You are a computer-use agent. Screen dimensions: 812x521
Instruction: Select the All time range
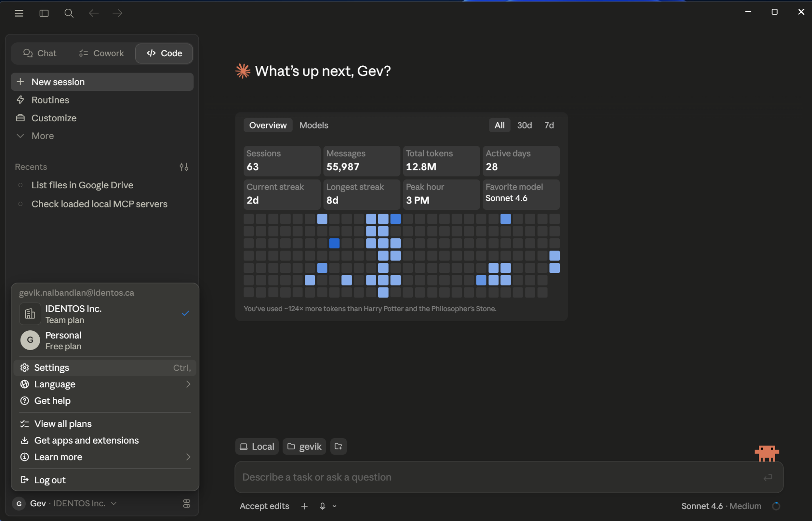(500, 125)
